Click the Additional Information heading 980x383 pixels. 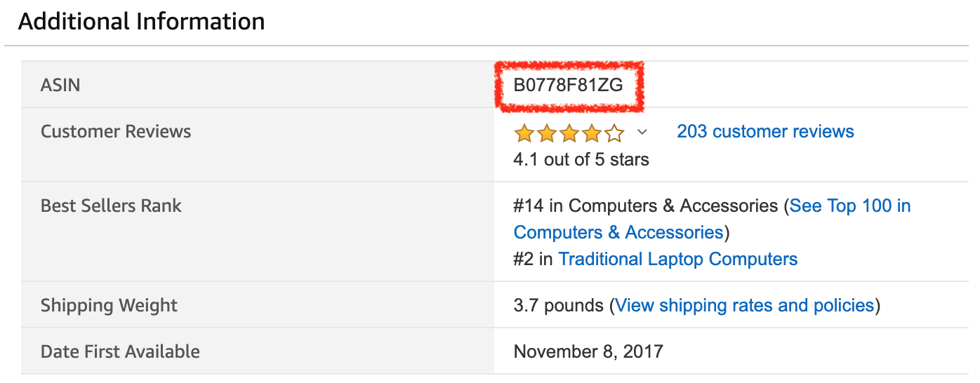click(x=141, y=22)
